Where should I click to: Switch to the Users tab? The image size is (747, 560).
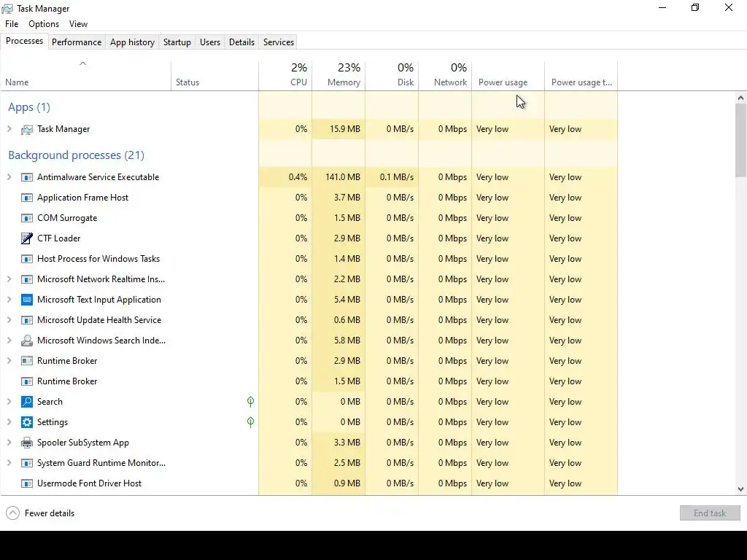[210, 42]
